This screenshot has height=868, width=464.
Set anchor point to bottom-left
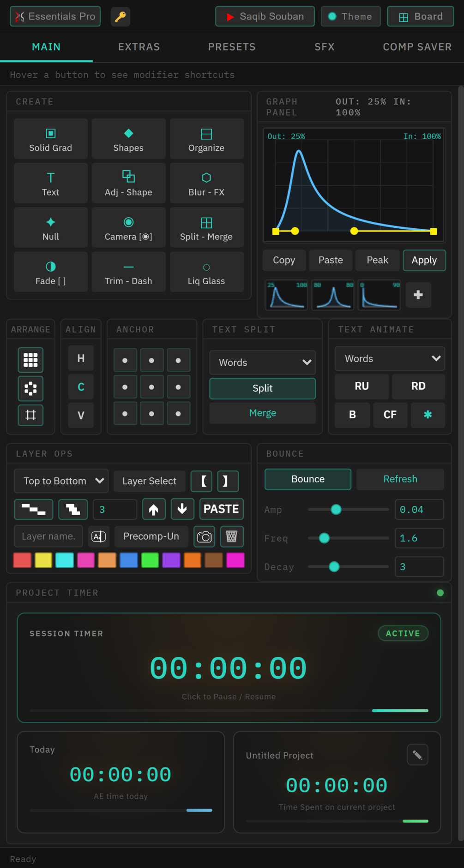125,414
